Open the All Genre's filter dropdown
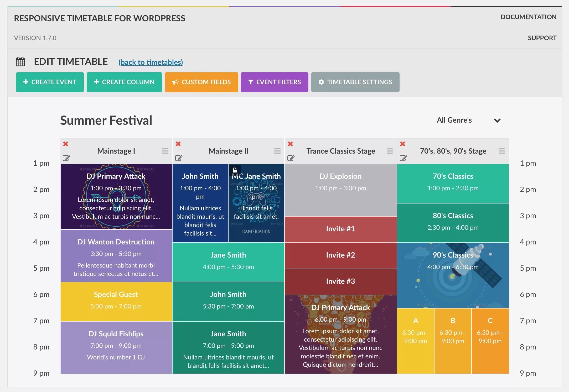 point(454,120)
